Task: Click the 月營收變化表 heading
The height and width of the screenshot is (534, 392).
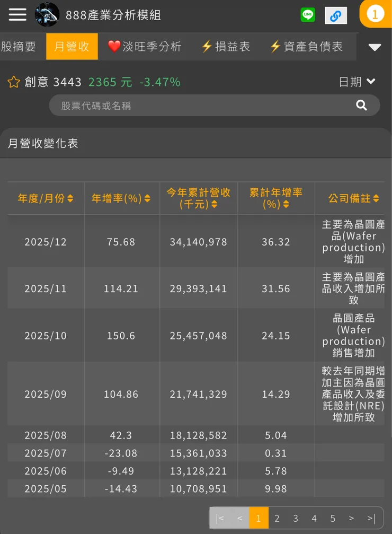Action: (x=43, y=143)
